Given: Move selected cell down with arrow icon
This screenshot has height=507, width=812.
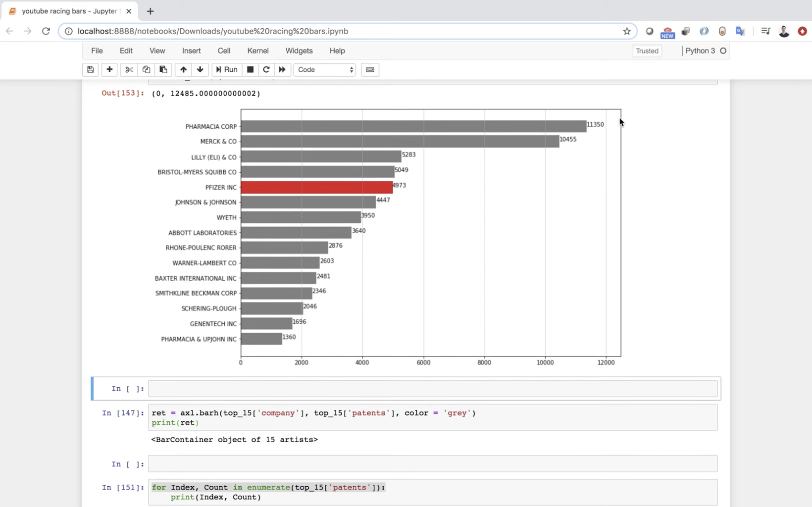Looking at the screenshot, I should 200,70.
